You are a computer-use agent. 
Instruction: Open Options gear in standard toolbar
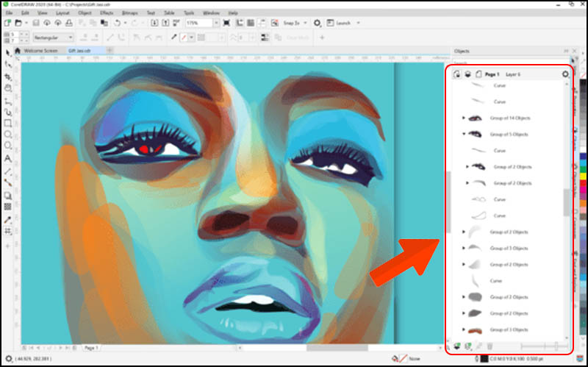pyautogui.click(x=318, y=23)
